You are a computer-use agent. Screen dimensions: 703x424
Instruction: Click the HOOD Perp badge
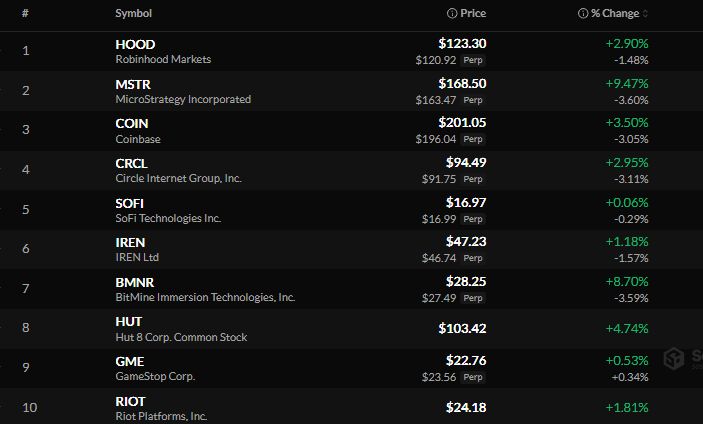(x=473, y=60)
